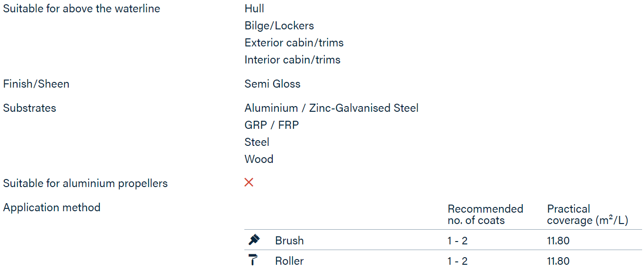Click the Interior cabin/trims entry
Screen dimensions: 644x269
point(293,60)
